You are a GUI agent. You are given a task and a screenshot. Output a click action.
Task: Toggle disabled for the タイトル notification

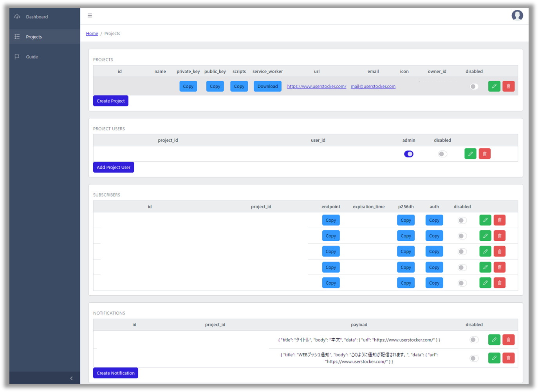[474, 340]
